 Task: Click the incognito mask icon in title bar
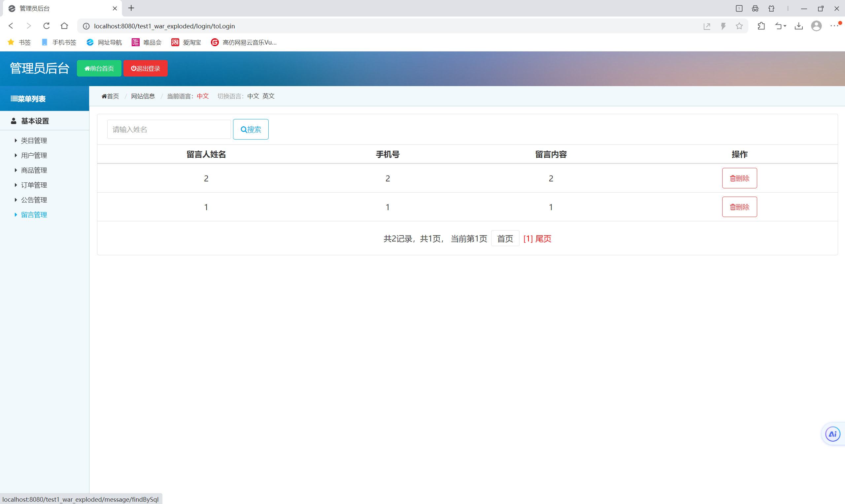[x=755, y=9]
